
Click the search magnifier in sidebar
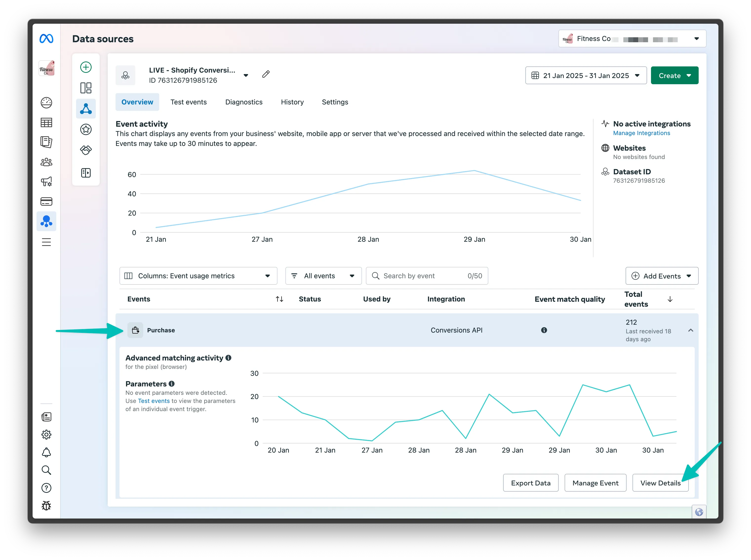46,470
